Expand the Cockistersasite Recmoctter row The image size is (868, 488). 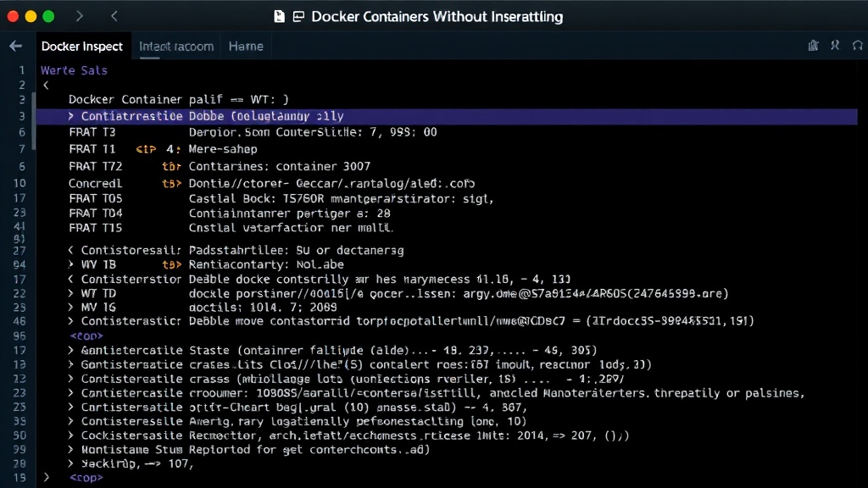(71, 435)
